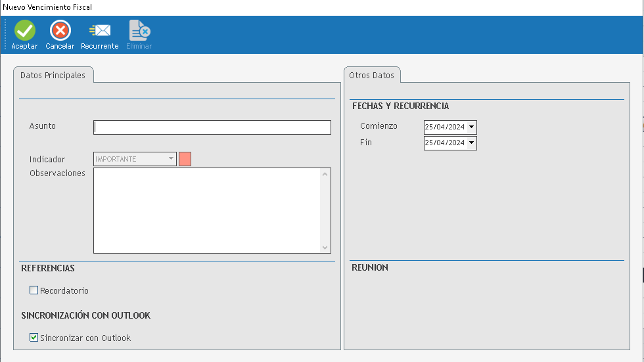Uncheck Sincronizar con Outlook

point(34,338)
